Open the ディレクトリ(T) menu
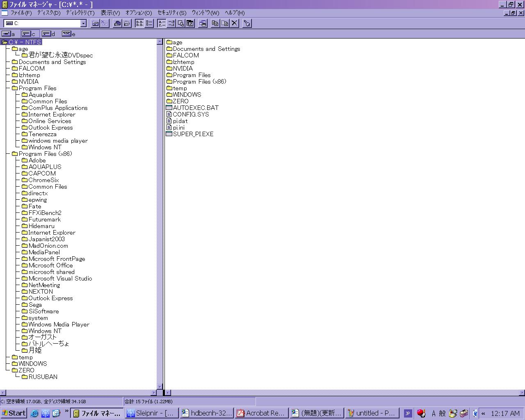This screenshot has height=420, width=525. coord(80,13)
